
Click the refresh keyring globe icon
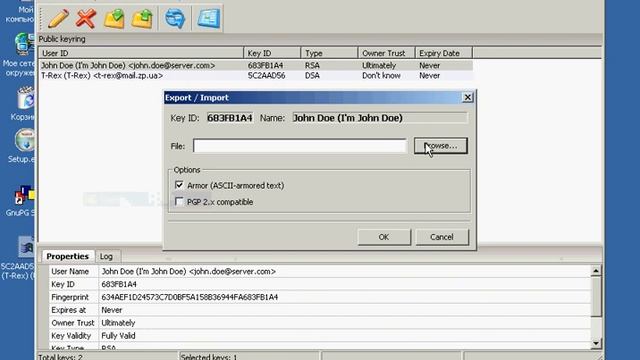[175, 18]
